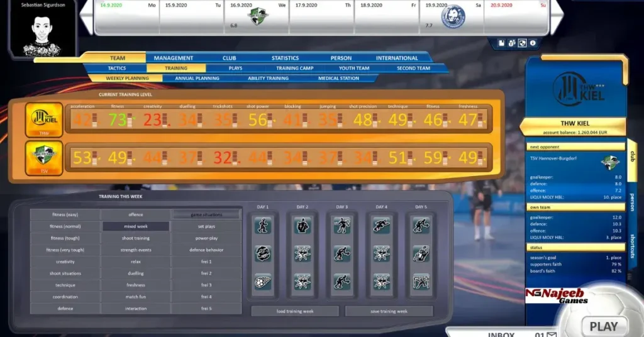The image size is (644, 337).
Task: Choose 'set plays' training
Action: 206,226
